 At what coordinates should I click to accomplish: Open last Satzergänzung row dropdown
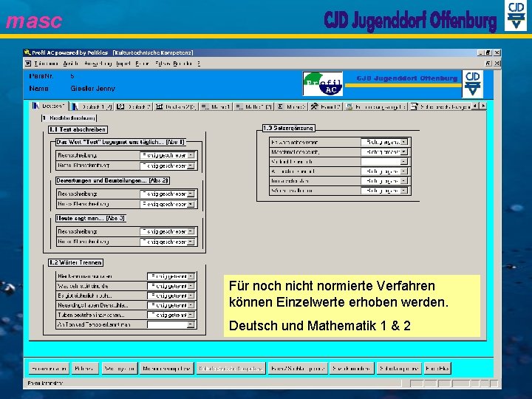403,191
